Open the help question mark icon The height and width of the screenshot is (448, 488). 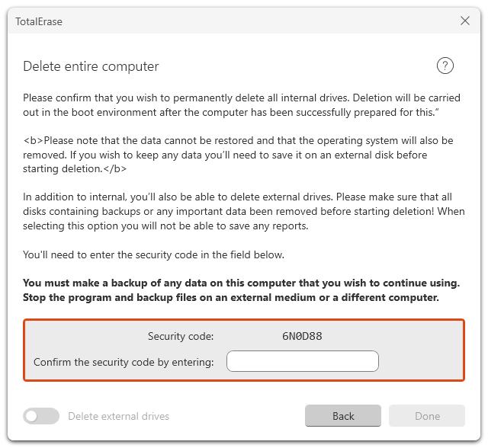(445, 66)
